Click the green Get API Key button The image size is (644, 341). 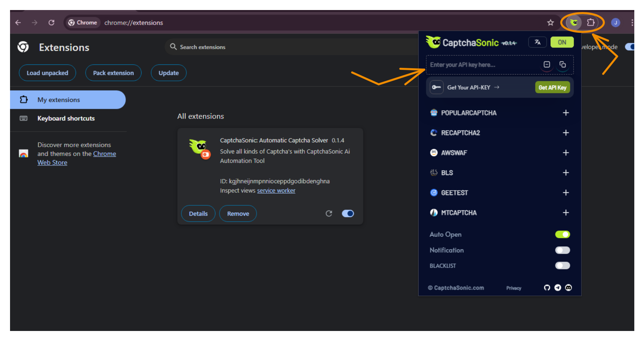tap(552, 88)
